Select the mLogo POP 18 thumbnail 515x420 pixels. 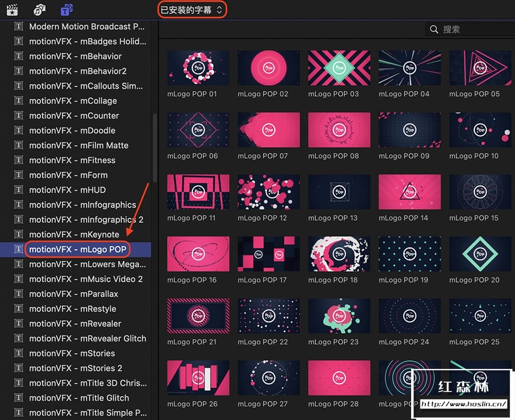[339, 254]
